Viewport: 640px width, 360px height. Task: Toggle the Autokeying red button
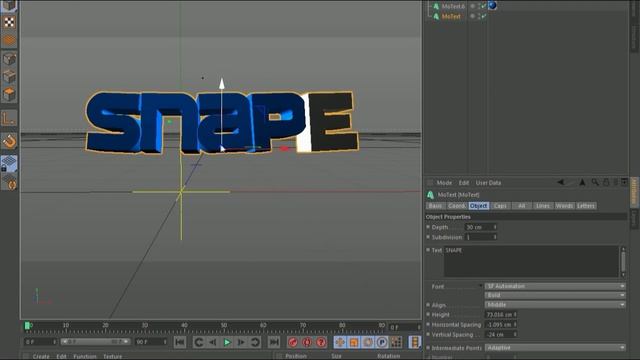307,342
